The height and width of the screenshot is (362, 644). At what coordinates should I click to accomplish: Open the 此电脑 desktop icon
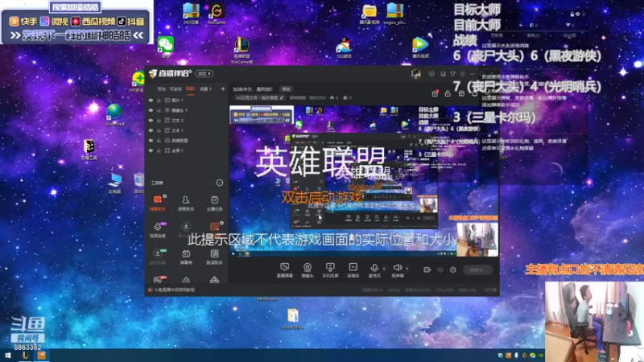click(x=114, y=183)
